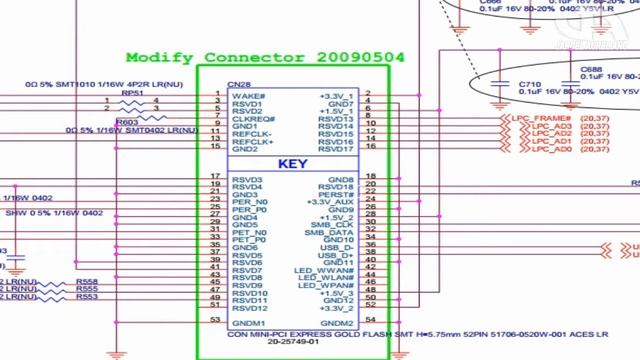640x360 pixels.
Task: Click the WAKE# pin name
Action: [249, 96]
